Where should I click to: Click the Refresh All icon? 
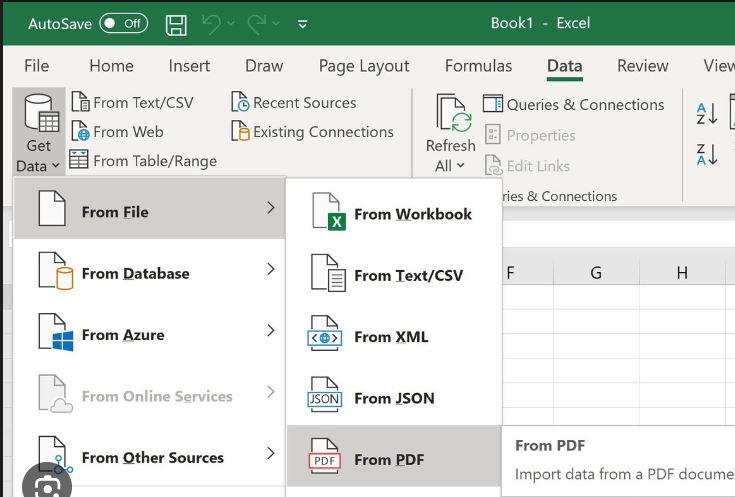click(x=453, y=113)
